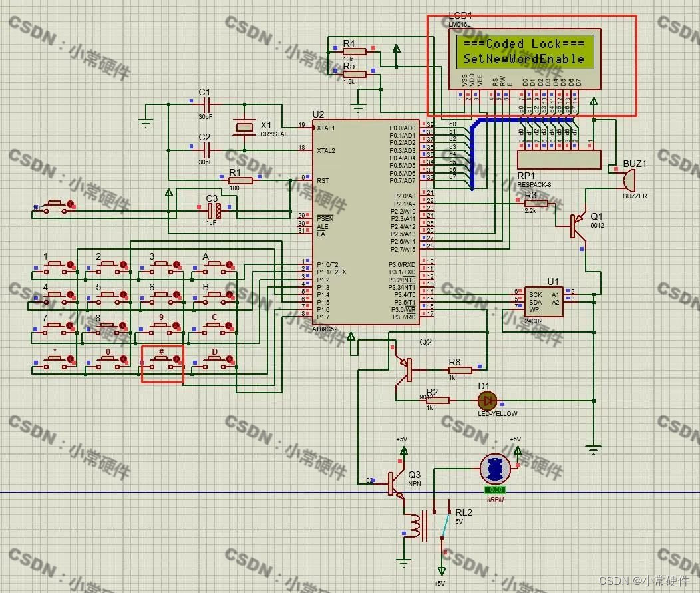Select the Q3 NPN transistor symbol

coord(395,485)
